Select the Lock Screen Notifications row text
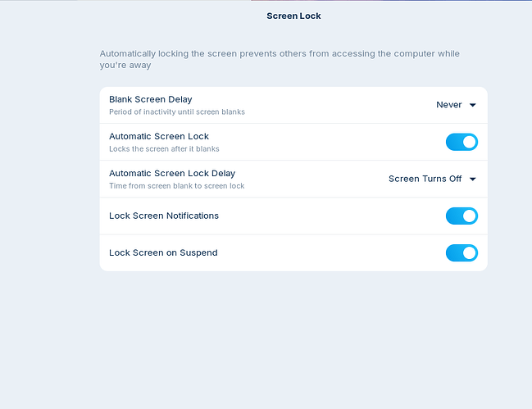532x409 pixels. [x=164, y=216]
